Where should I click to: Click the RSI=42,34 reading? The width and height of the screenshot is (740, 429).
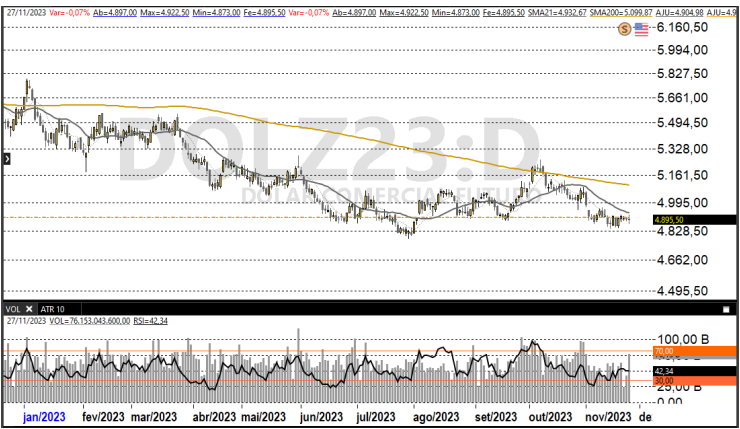point(150,321)
